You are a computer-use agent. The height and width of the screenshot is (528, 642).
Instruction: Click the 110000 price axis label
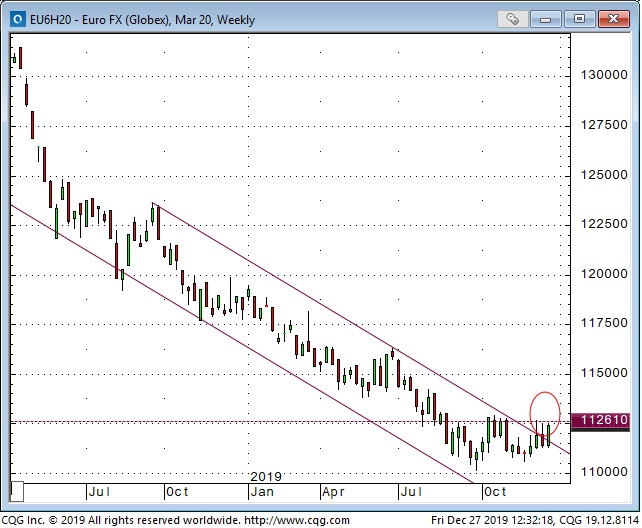(604, 472)
